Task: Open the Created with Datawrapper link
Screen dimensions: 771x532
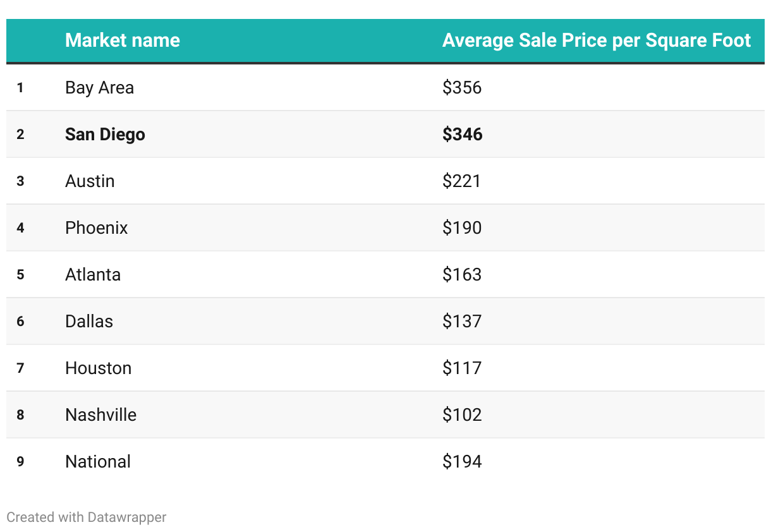Action: click(x=87, y=517)
